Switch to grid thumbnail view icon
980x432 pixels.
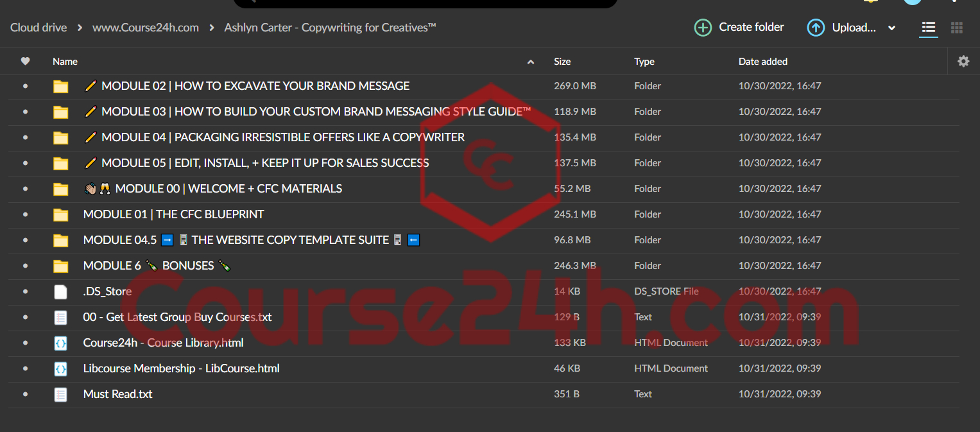[957, 28]
